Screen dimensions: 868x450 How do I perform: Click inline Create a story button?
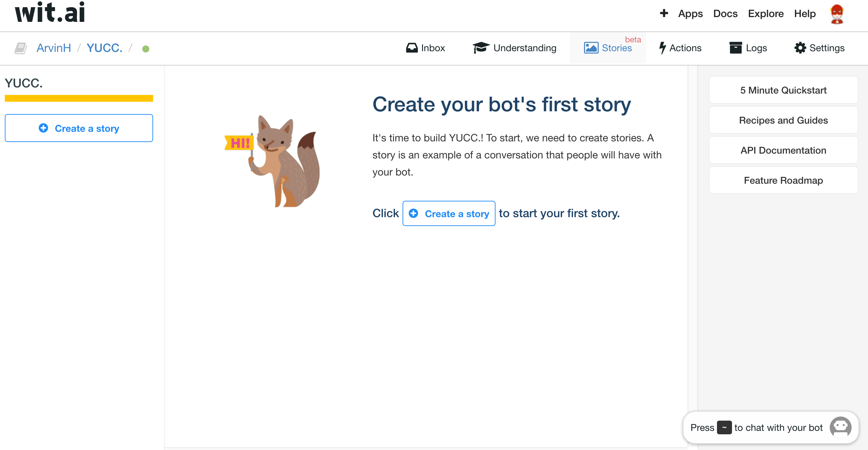449,213
